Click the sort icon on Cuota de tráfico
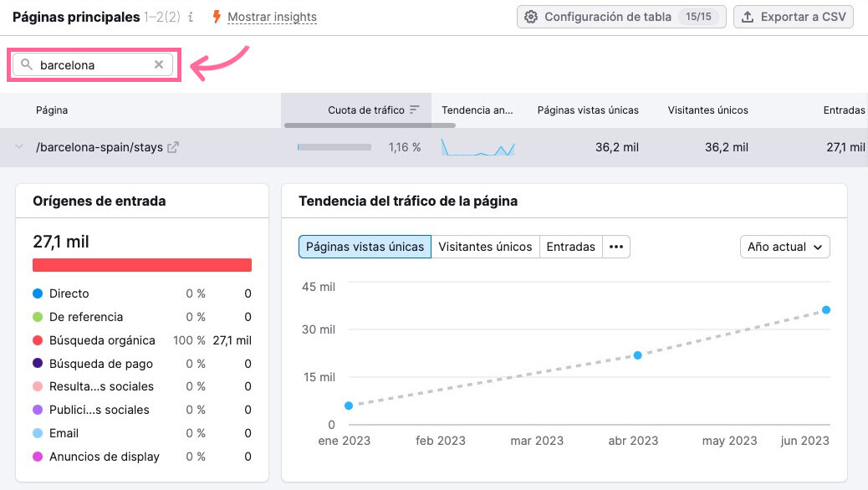This screenshot has width=868, height=490. click(414, 110)
